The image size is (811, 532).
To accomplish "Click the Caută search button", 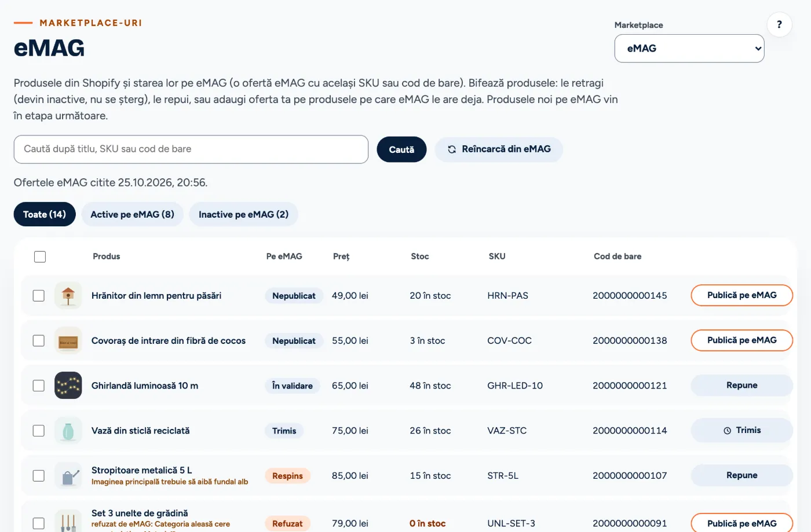I will coord(401,149).
